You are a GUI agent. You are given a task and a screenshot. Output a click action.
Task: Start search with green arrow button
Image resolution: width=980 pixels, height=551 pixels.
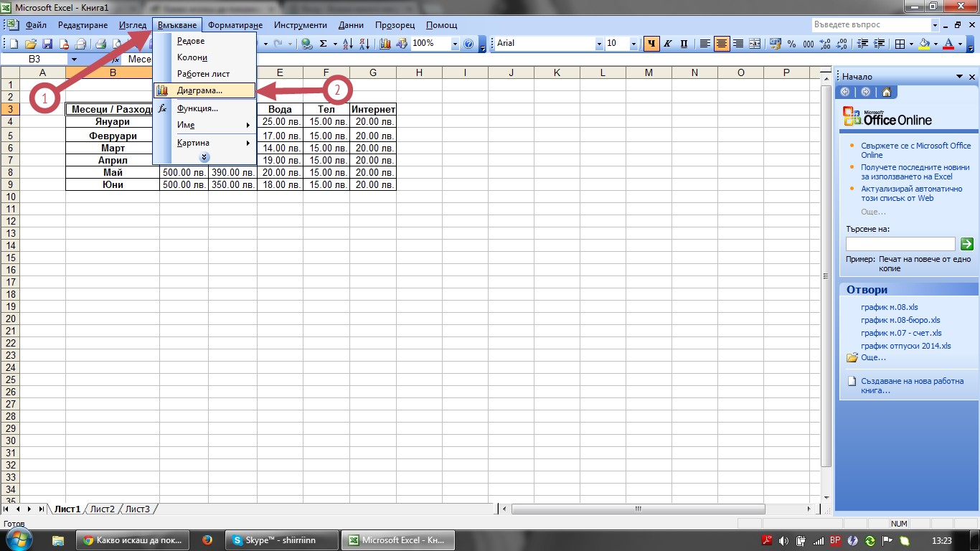pyautogui.click(x=967, y=244)
